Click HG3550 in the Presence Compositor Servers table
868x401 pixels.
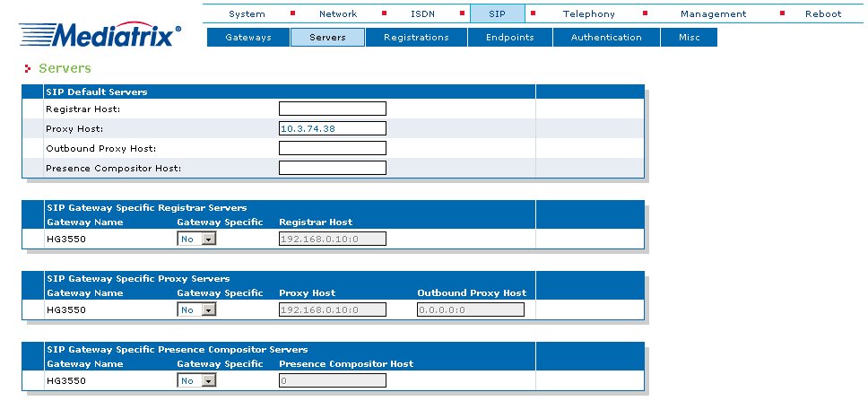coord(65,380)
